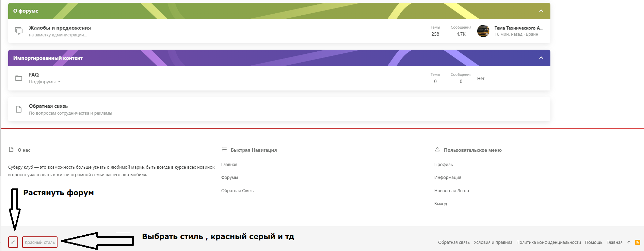The height and width of the screenshot is (251, 644).
Task: Click the scroll-to-top arrow icon
Action: (629, 242)
